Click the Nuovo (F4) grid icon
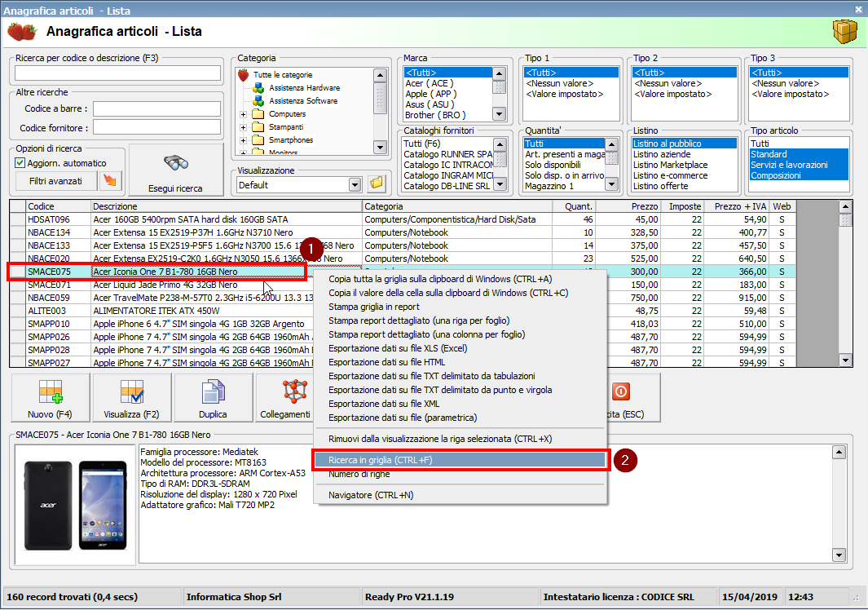This screenshot has height=610, width=868. coord(51,391)
